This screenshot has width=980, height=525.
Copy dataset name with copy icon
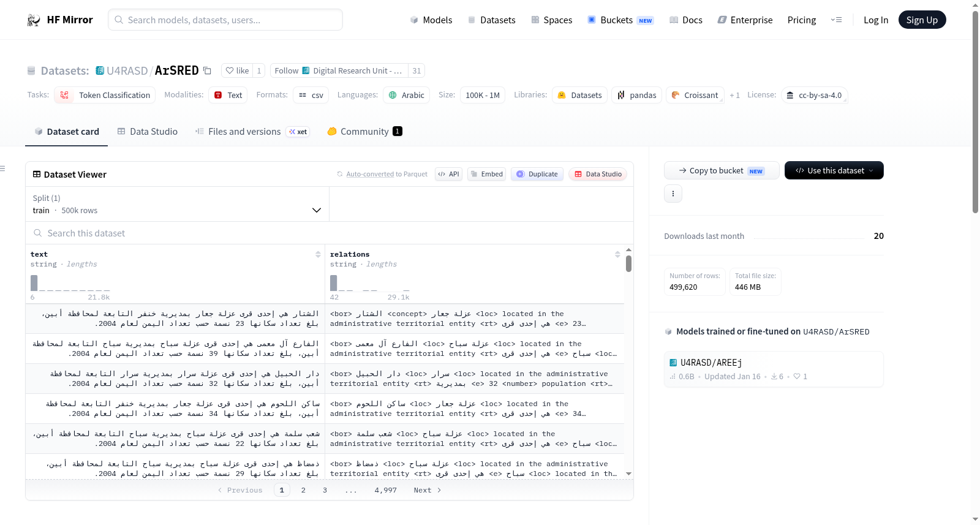click(x=207, y=70)
